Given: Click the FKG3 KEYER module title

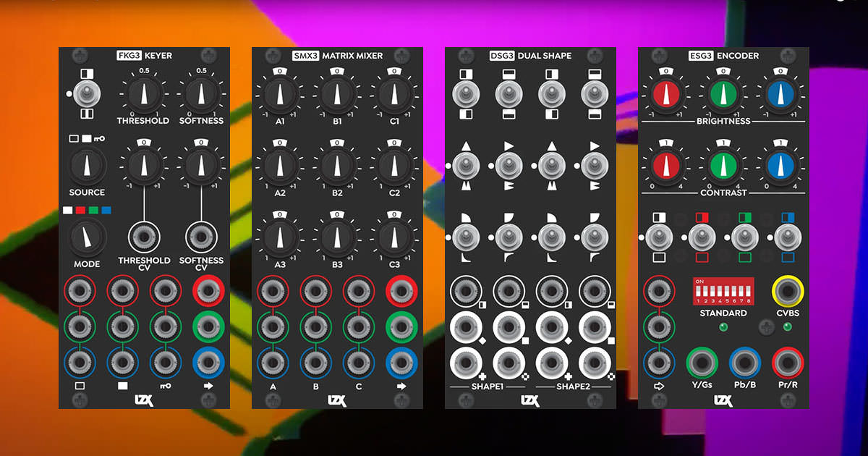Looking at the screenshot, I should coord(144,55).
